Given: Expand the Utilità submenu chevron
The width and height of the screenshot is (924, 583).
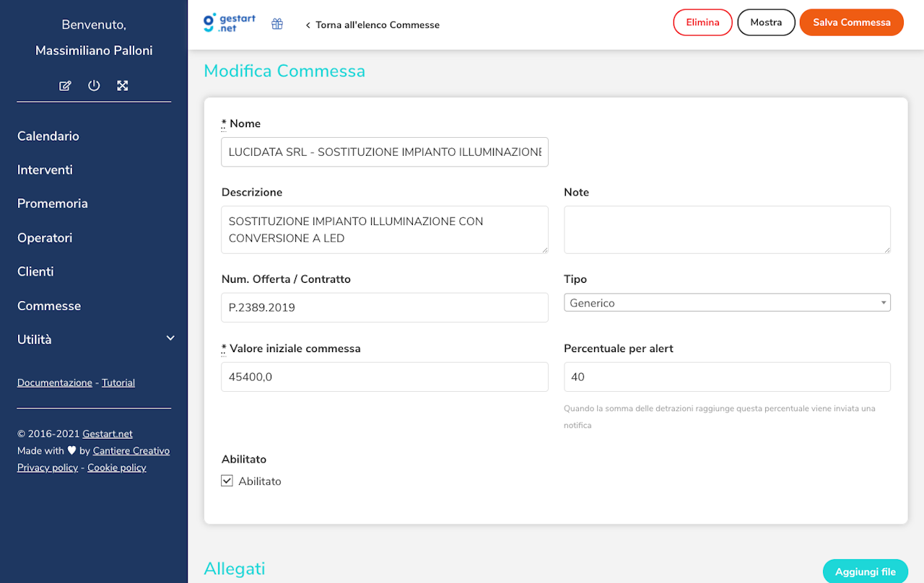Looking at the screenshot, I should 170,338.
